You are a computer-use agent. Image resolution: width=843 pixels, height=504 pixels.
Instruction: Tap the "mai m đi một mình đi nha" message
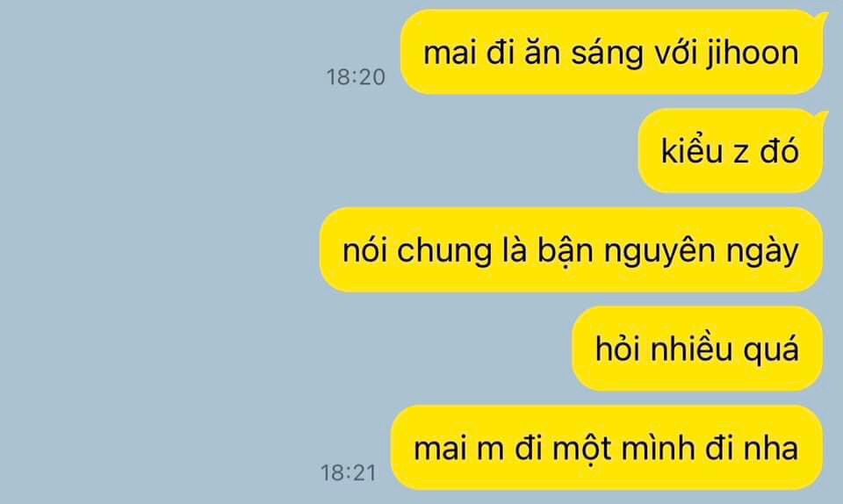[x=607, y=448]
